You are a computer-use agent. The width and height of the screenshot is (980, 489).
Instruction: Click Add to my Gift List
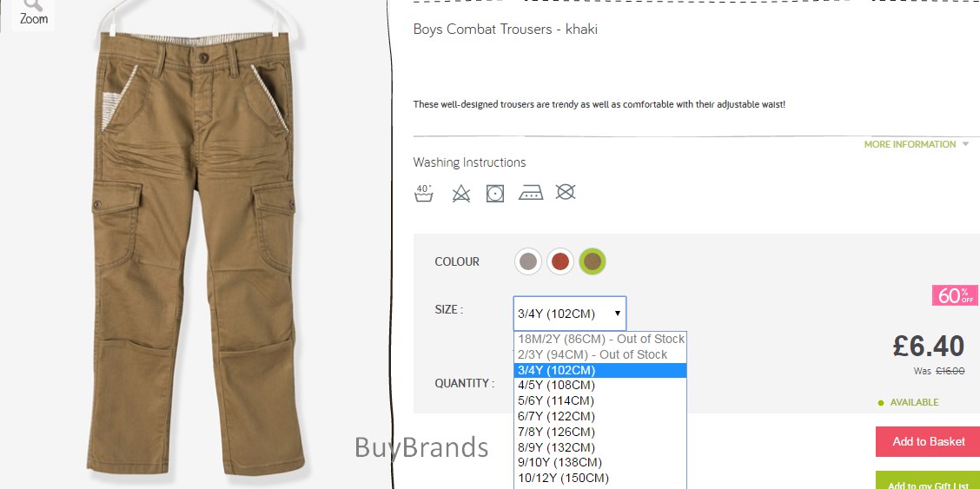pyautogui.click(x=928, y=481)
